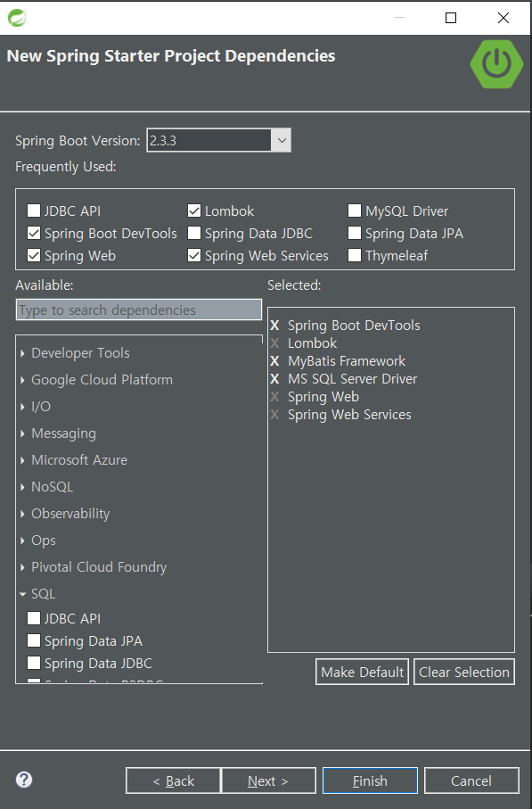Viewport: 532px width, 809px height.
Task: Check JDBC API under SQL tree
Action: [34, 618]
